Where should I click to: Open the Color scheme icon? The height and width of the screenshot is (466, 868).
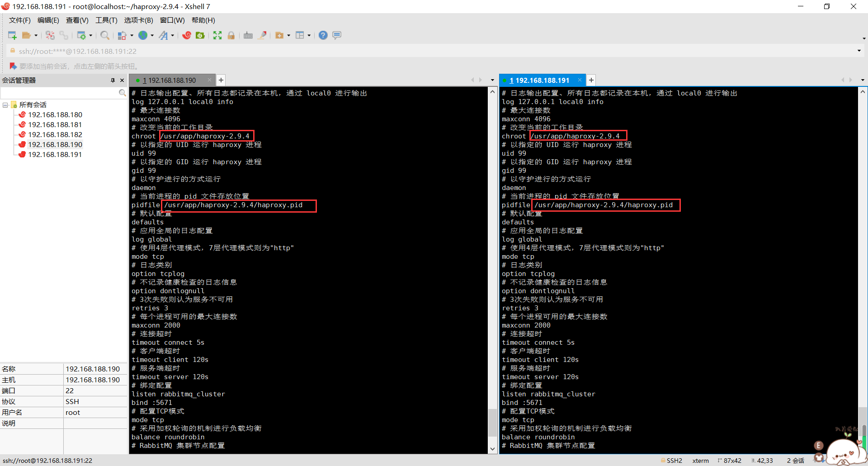pyautogui.click(x=122, y=35)
